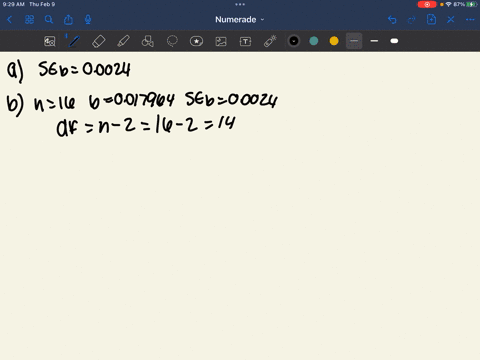The image size is (480, 360).
Task: Choose the teal pen color
Action: 314,41
